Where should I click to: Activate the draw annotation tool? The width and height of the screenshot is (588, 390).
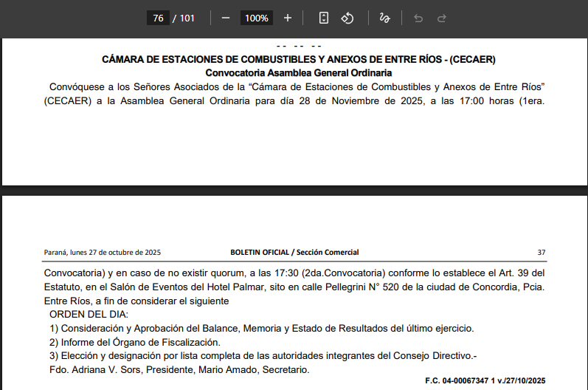(384, 18)
